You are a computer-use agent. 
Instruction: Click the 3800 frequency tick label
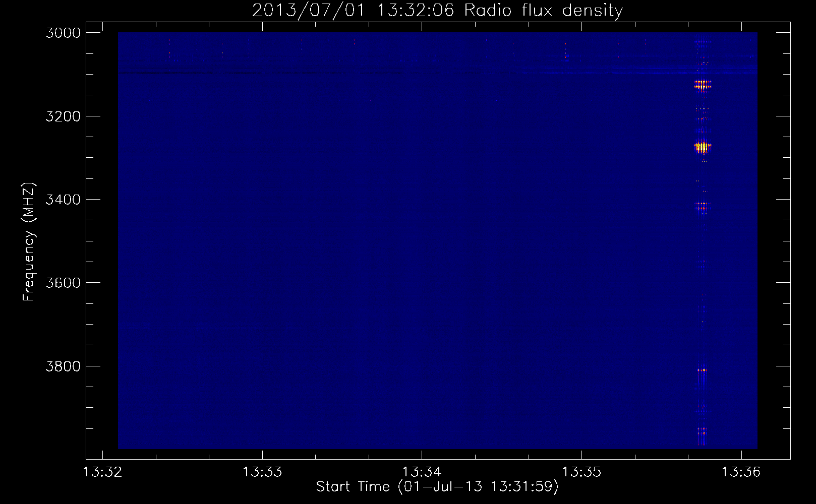63,366
